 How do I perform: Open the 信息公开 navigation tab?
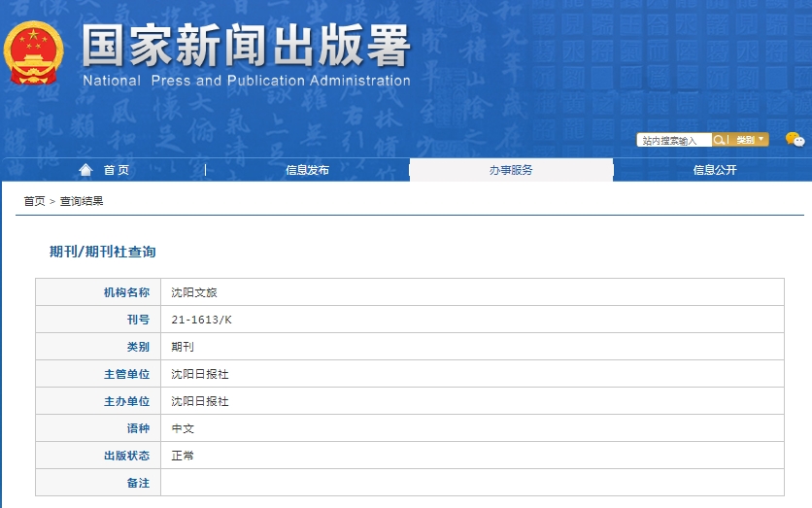(714, 170)
